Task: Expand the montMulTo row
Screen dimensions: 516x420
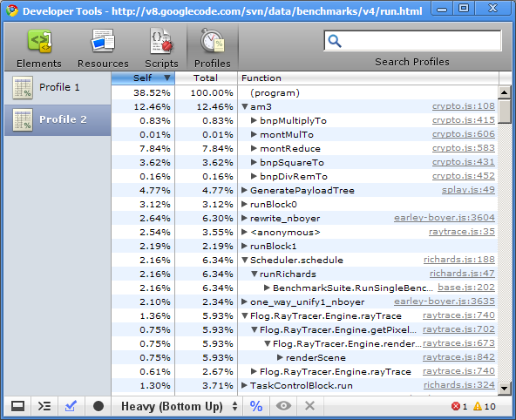Action: (254, 134)
